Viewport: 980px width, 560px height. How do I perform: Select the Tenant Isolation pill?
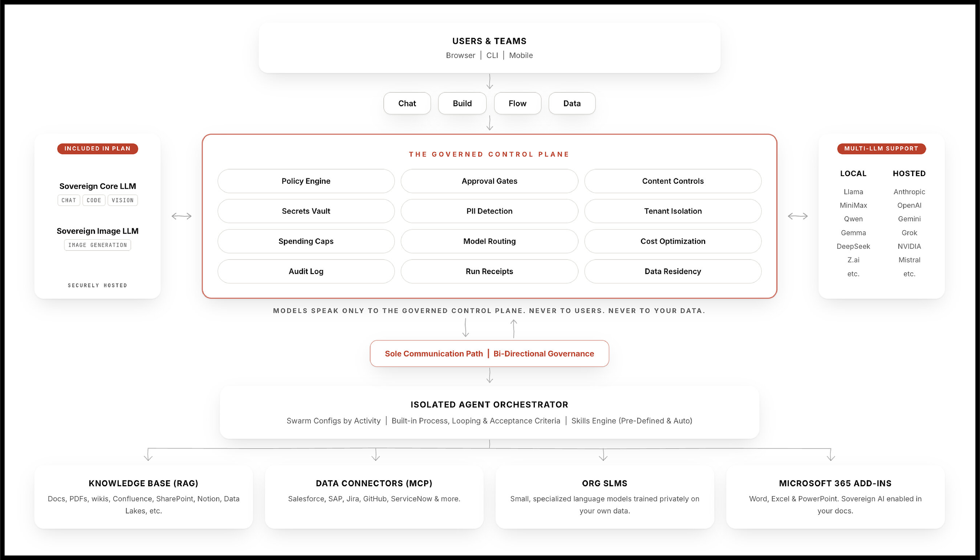(x=673, y=211)
